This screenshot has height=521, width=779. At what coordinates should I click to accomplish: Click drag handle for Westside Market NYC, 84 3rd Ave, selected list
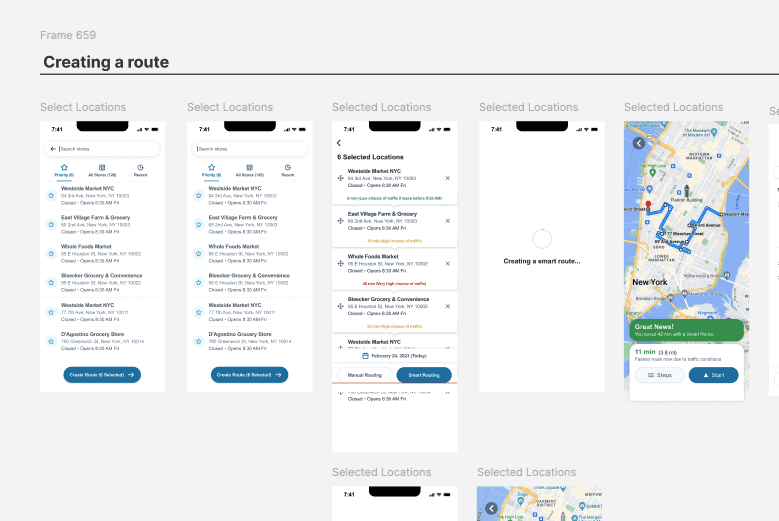coord(340,178)
